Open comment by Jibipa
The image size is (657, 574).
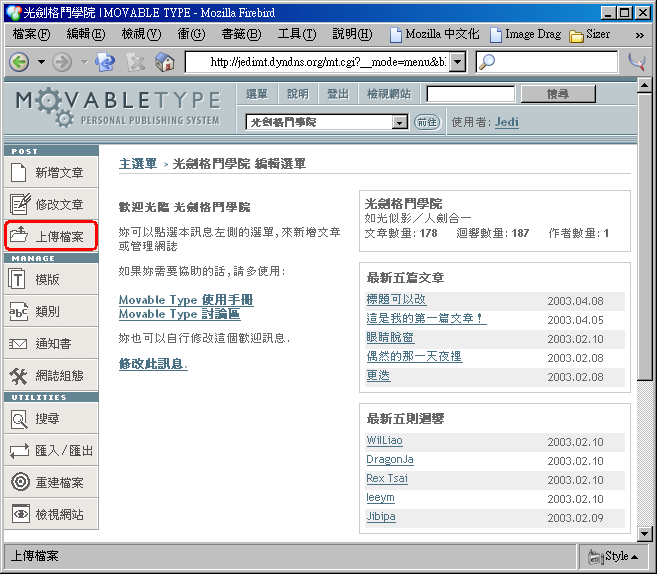(x=381, y=517)
